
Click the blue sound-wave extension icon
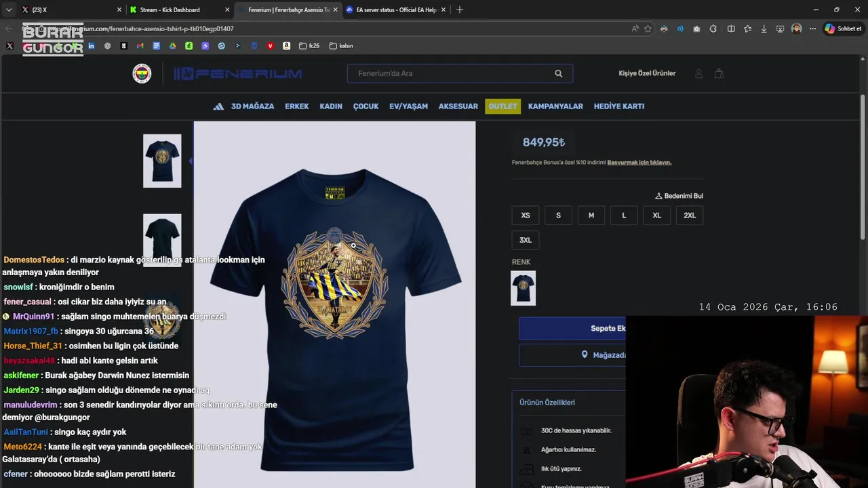pos(680,28)
